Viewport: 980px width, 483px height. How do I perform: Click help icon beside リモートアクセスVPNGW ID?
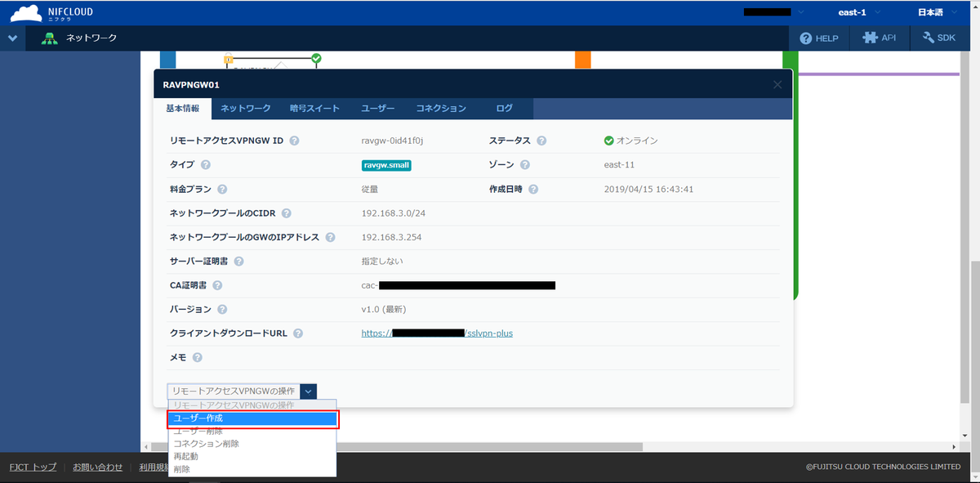pyautogui.click(x=294, y=141)
